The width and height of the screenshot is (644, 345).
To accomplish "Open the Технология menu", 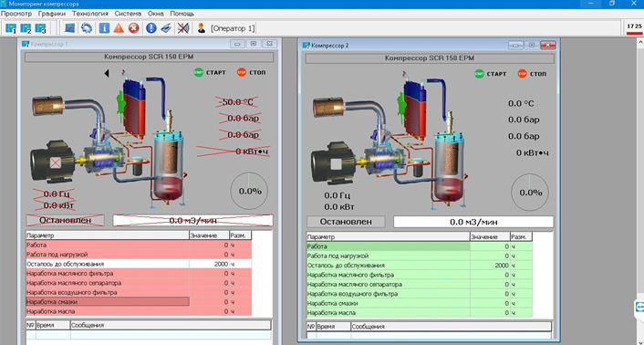I will coord(90,14).
